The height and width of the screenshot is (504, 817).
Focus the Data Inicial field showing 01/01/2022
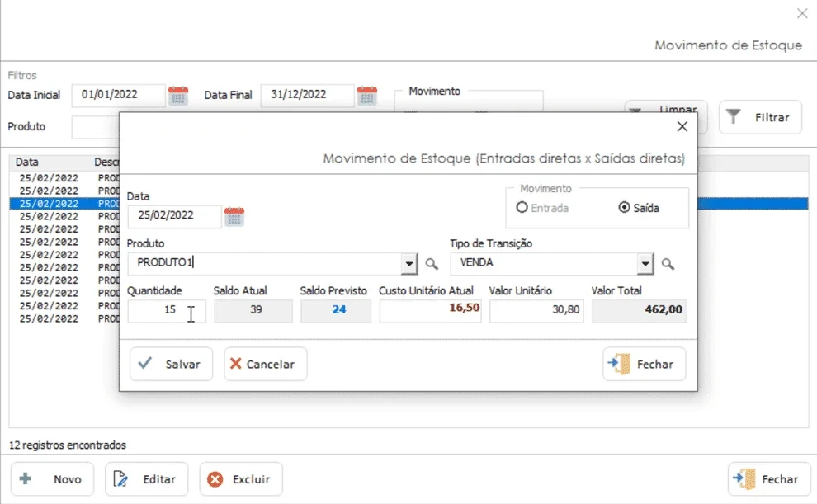[118, 96]
